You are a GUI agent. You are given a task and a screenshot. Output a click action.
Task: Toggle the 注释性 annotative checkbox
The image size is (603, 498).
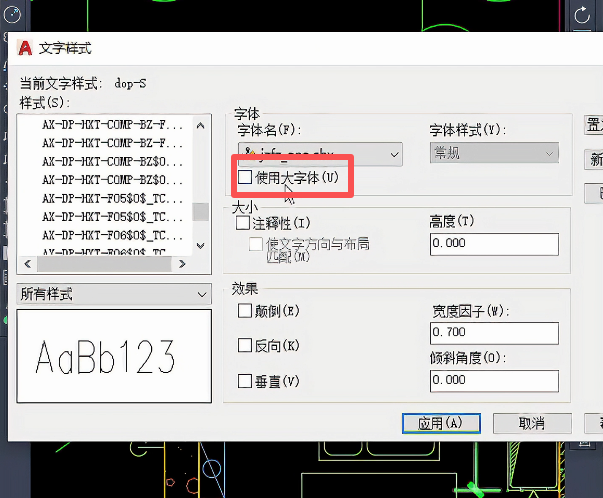point(243,223)
